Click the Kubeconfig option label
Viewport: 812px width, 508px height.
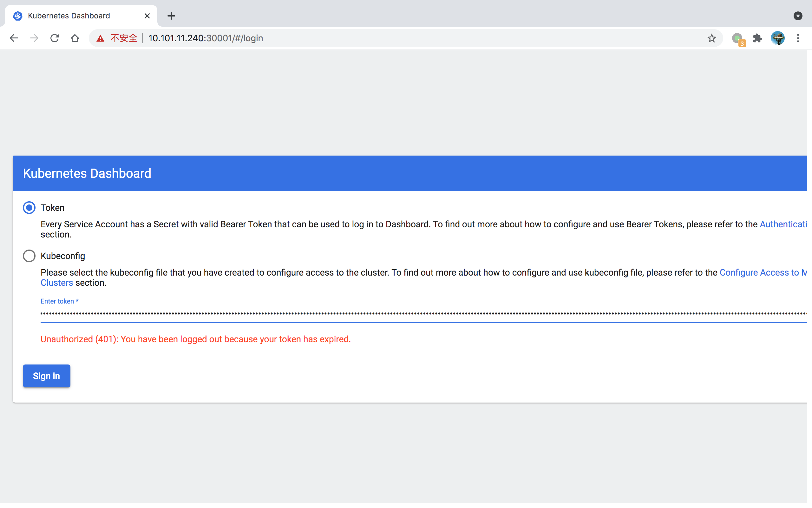click(63, 256)
